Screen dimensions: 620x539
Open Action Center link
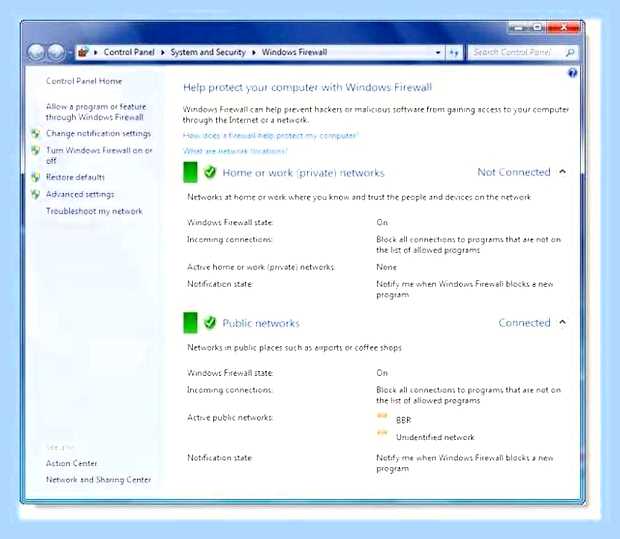tap(72, 463)
